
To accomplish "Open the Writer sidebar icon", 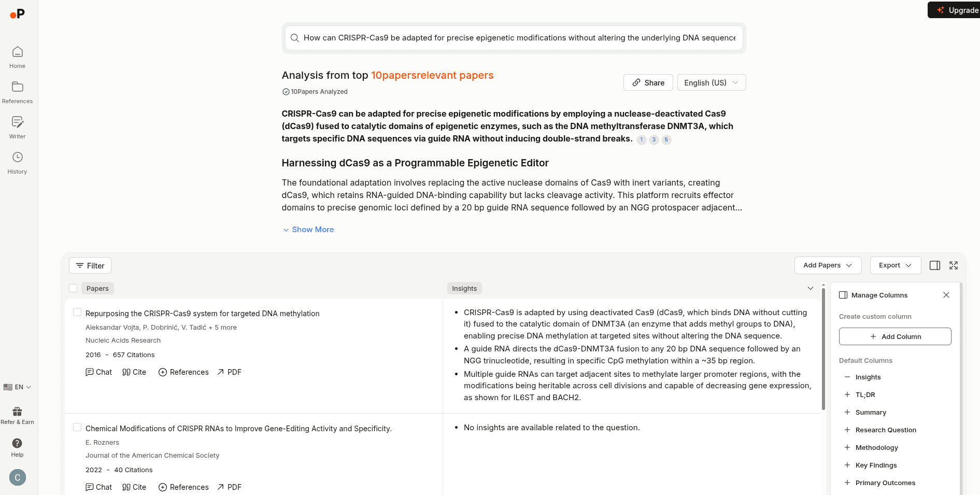I will pos(17,122).
